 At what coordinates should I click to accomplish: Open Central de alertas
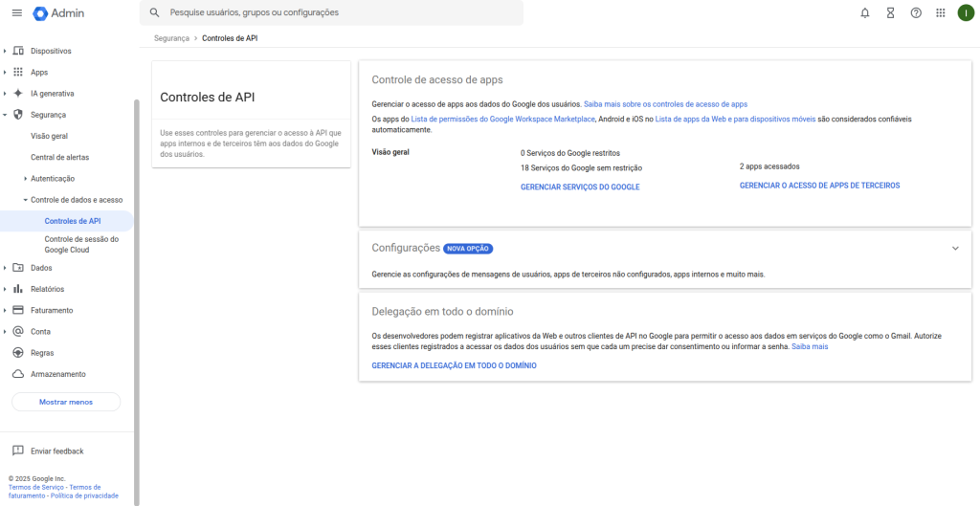[60, 158]
